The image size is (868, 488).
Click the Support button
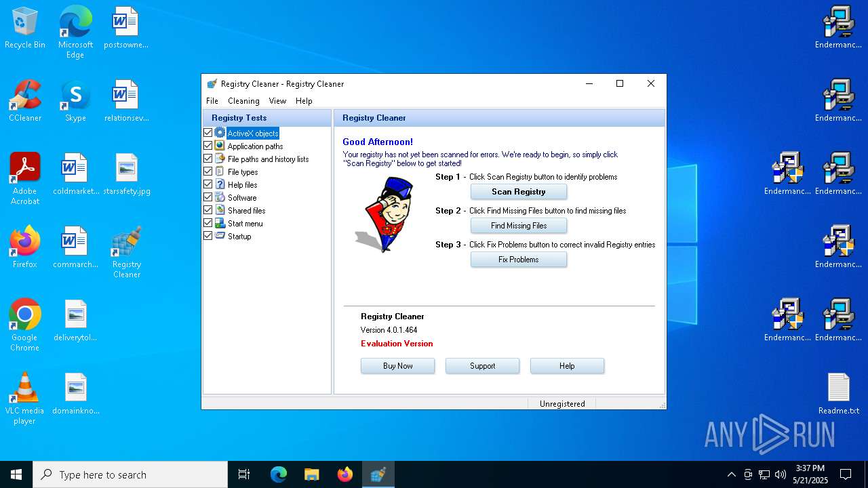tap(482, 366)
